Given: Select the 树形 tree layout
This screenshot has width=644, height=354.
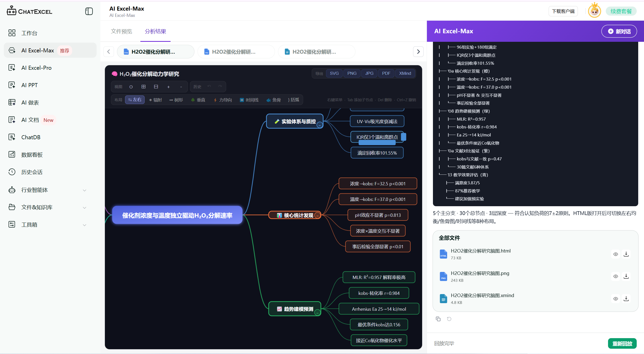Looking at the screenshot, I should (x=176, y=100).
